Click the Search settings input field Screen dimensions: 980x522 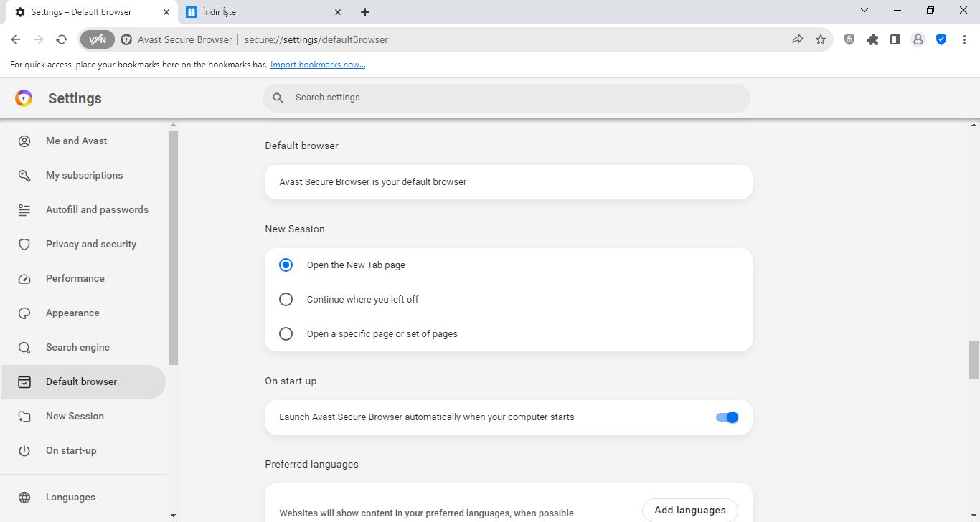point(507,98)
